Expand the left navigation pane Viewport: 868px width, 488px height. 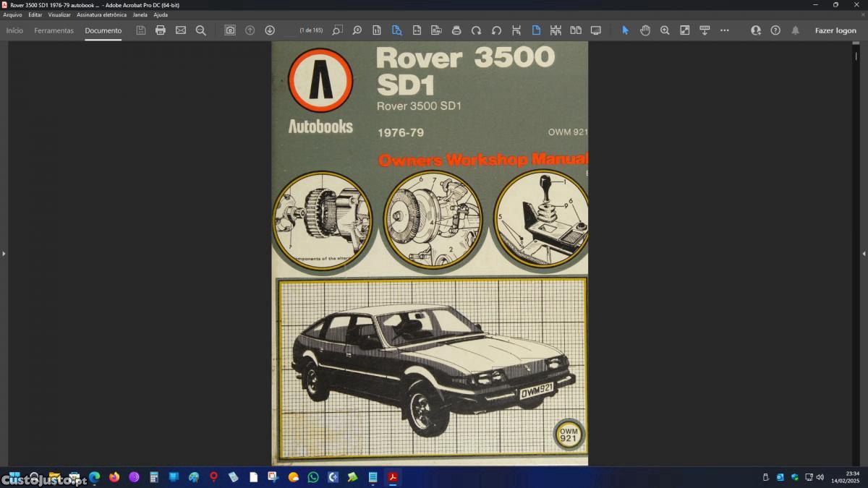pos(4,254)
